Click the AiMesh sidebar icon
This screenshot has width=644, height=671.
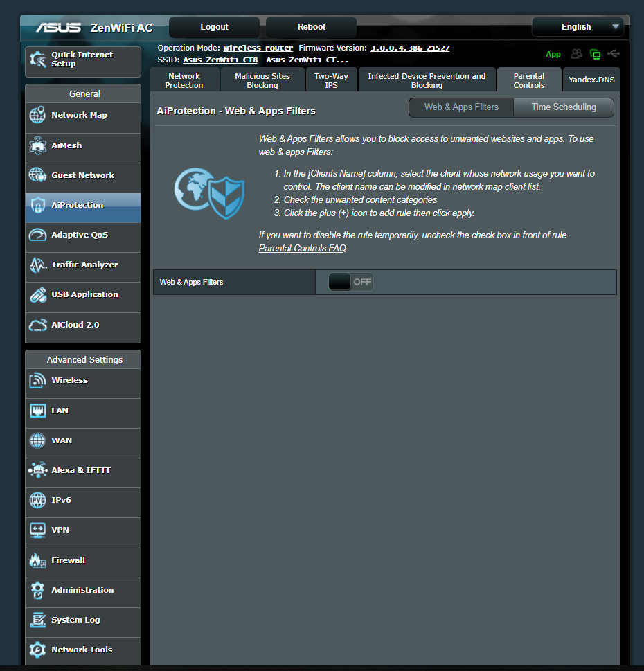[x=38, y=146]
